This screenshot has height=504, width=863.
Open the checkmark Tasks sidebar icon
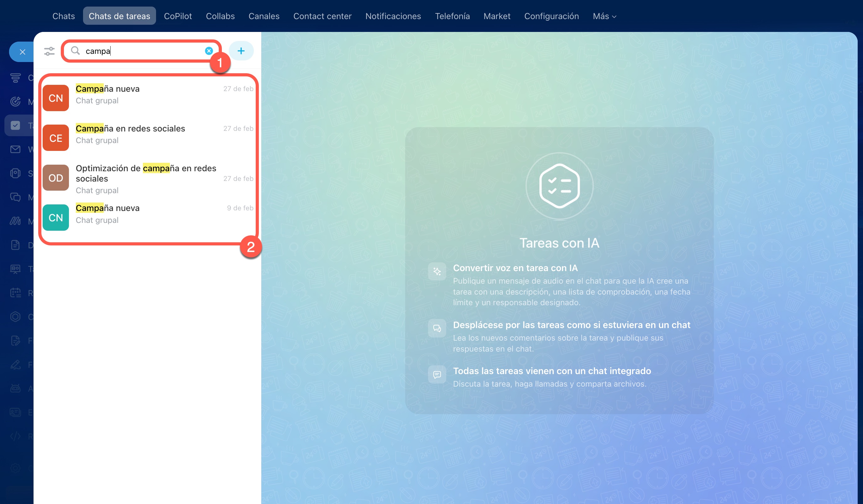[x=15, y=125]
